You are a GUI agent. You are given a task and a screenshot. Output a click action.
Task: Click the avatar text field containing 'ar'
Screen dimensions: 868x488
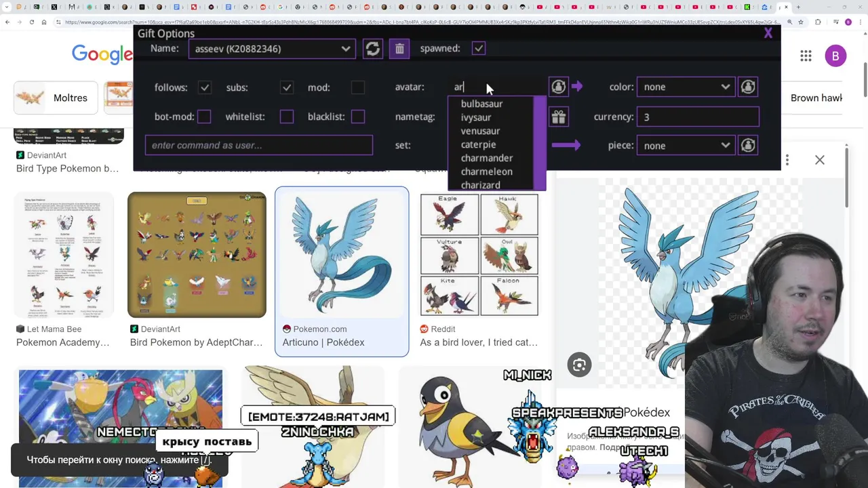496,87
